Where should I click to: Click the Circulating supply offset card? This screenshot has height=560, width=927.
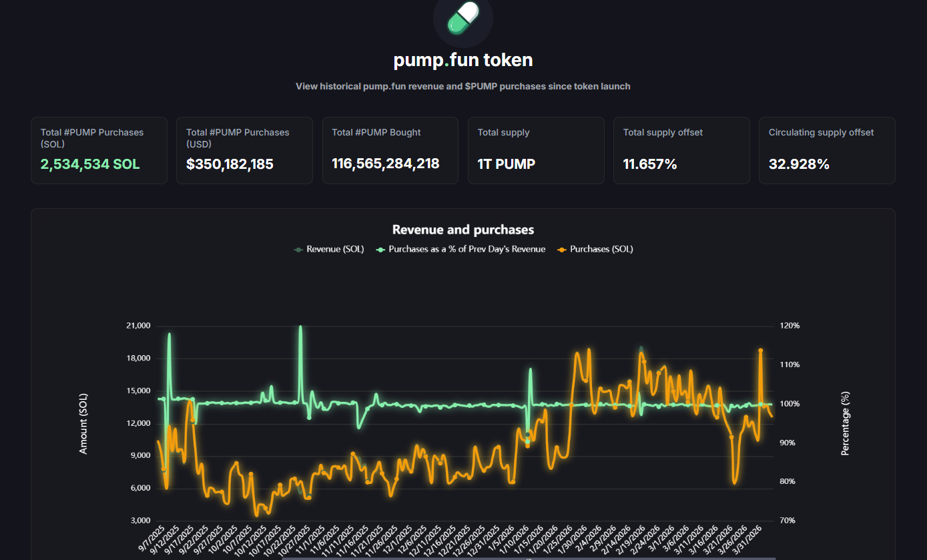coord(826,150)
